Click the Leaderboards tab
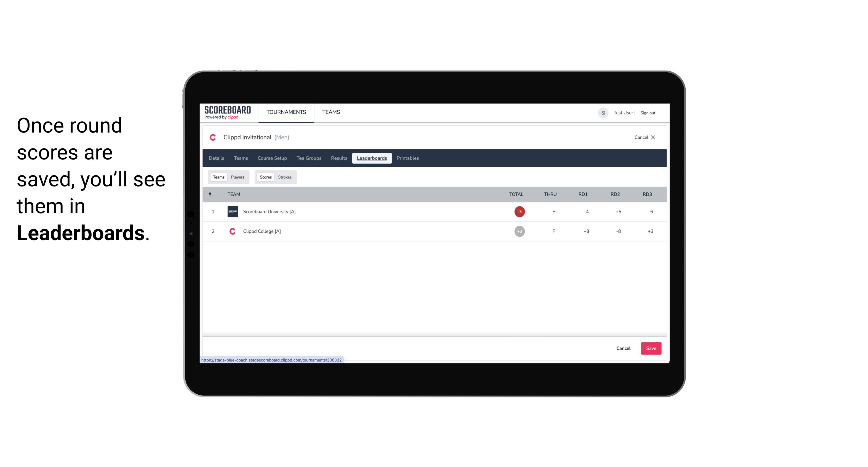 pyautogui.click(x=372, y=158)
